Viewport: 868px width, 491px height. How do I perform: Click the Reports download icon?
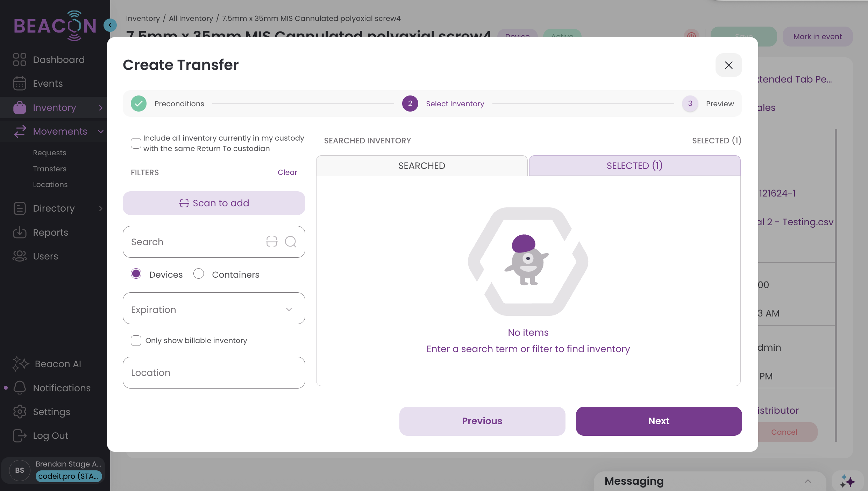(20, 232)
